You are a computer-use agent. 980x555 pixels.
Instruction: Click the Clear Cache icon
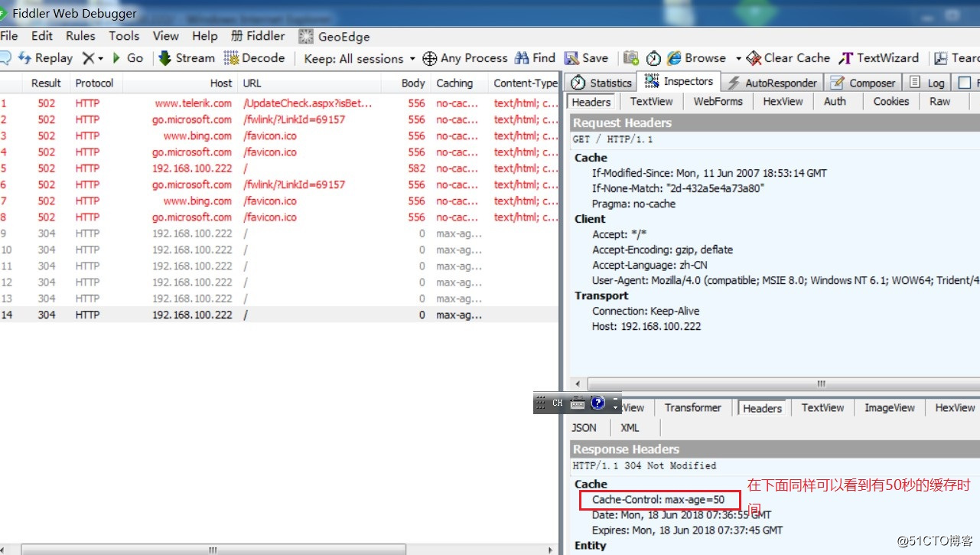point(754,58)
